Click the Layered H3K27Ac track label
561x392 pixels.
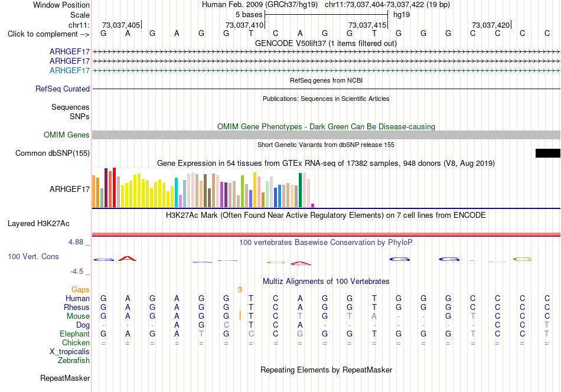point(38,224)
